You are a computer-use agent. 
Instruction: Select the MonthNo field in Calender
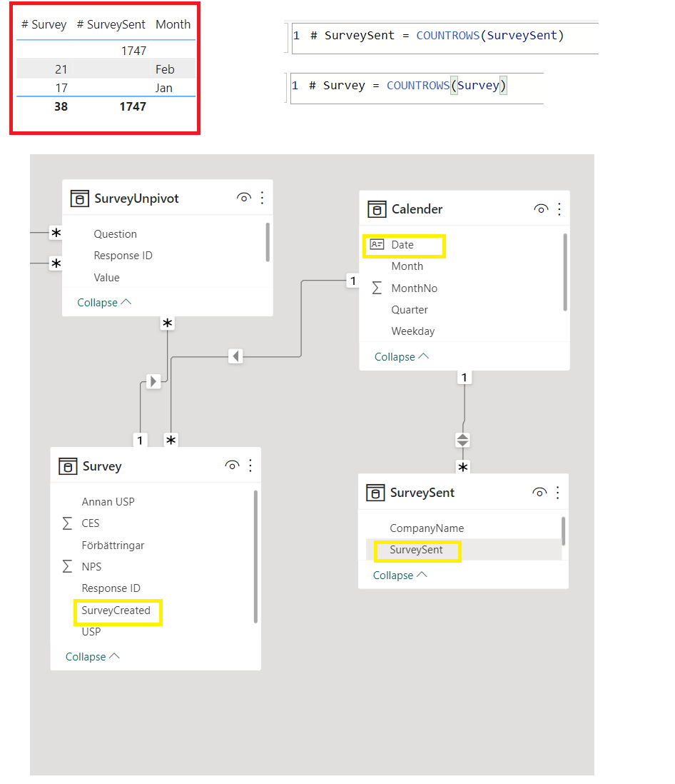point(414,288)
